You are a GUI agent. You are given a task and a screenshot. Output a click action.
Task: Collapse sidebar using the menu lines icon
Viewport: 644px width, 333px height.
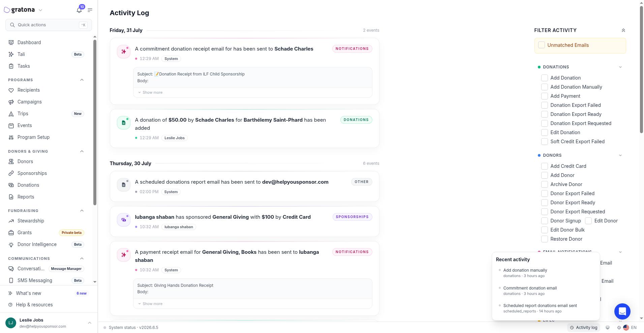(x=90, y=10)
